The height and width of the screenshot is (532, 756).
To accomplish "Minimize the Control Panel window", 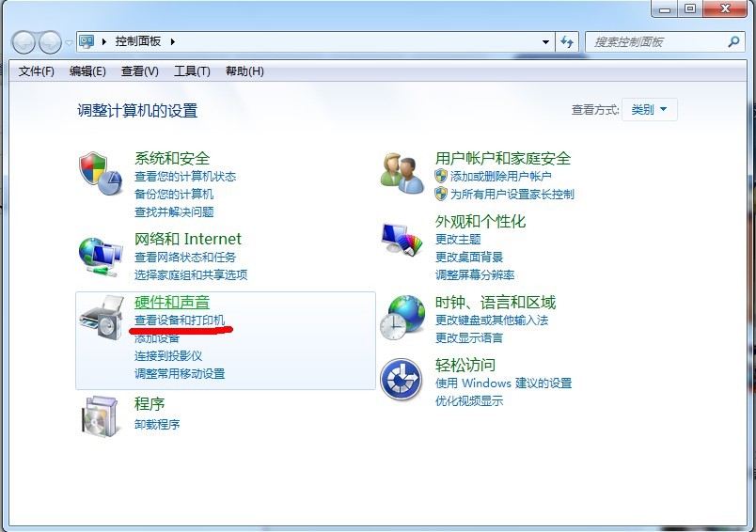I will (x=666, y=8).
